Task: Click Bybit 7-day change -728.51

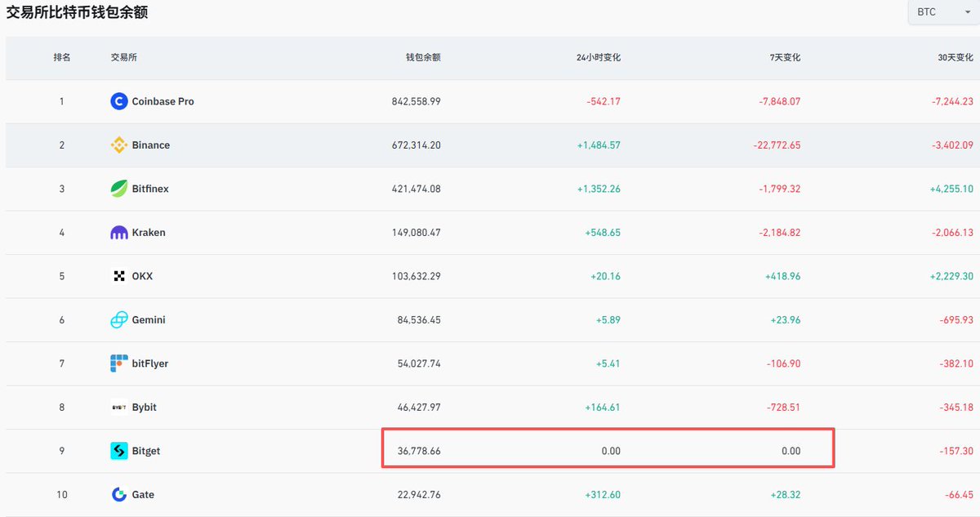Action: pyautogui.click(x=783, y=408)
